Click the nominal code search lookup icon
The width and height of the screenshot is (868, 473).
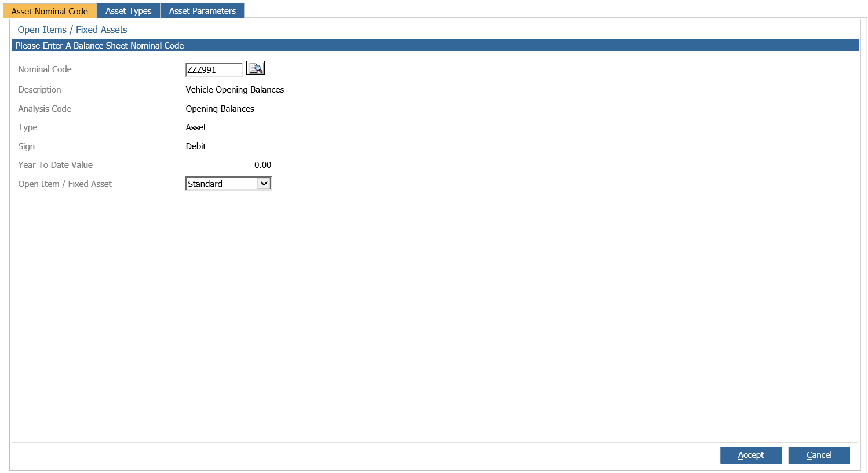[255, 68]
